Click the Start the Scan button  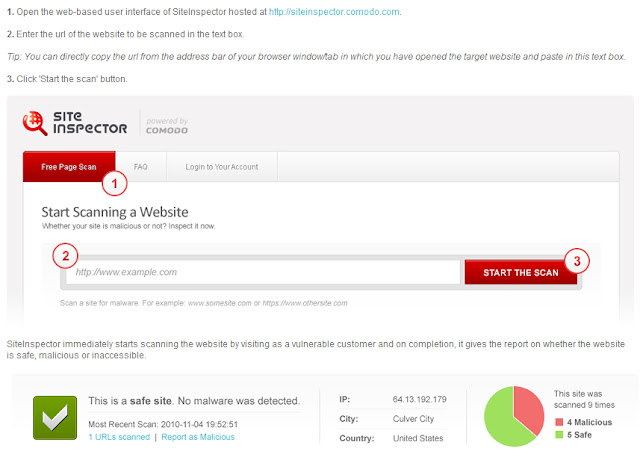520,272
